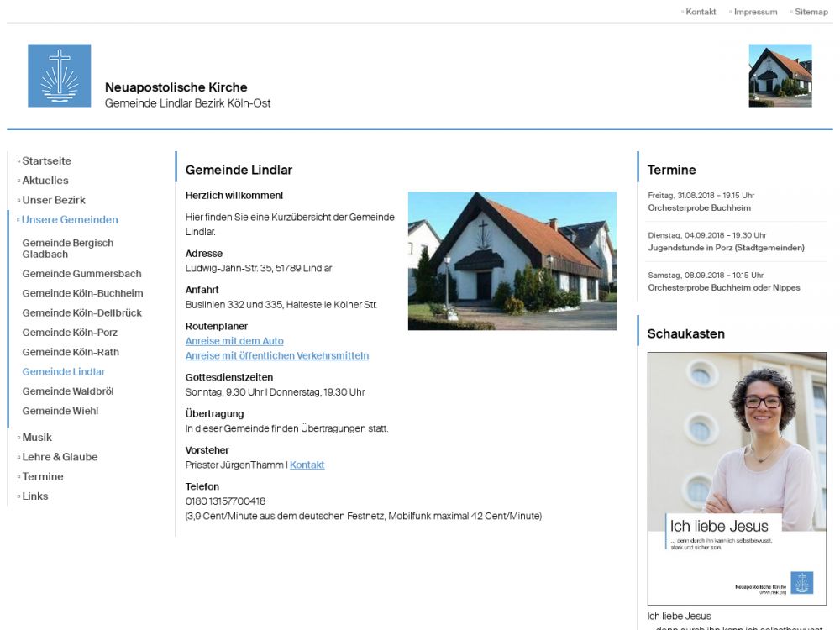
Task: Collapse the Unsere Gemeinden section
Action: [70, 220]
